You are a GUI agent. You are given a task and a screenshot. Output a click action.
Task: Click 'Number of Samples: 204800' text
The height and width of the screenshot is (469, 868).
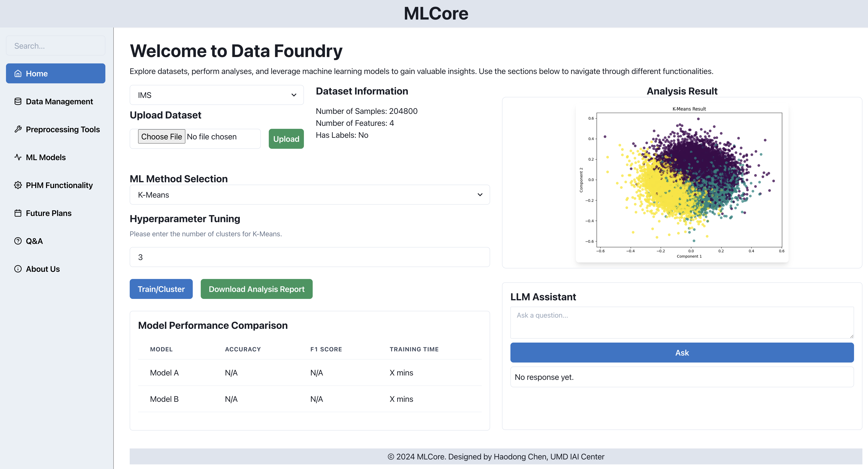(367, 111)
